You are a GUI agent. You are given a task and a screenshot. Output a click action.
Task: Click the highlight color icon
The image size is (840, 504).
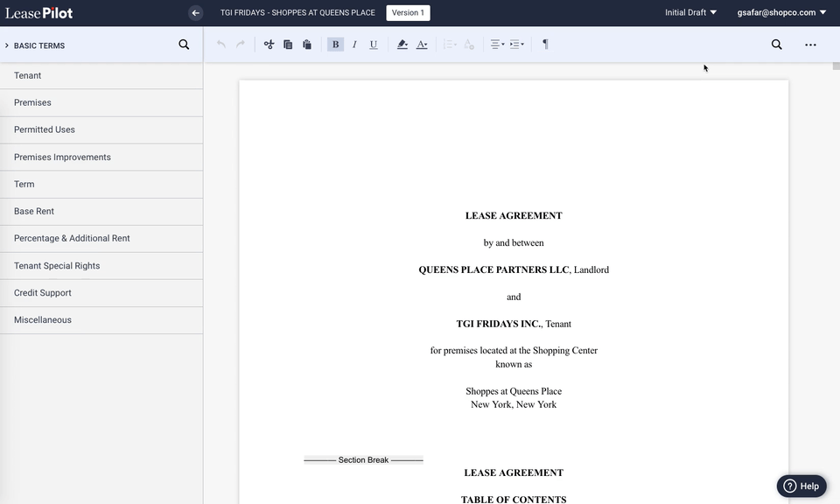click(x=402, y=45)
